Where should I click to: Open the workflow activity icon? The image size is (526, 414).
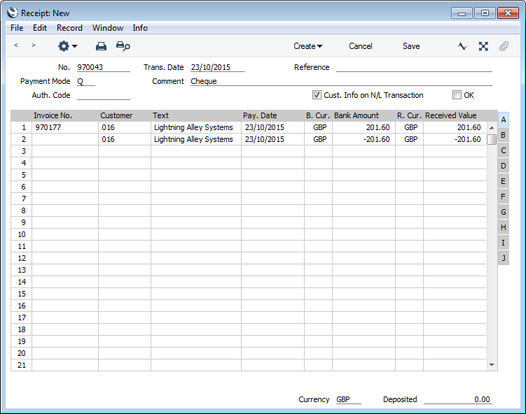coord(462,46)
